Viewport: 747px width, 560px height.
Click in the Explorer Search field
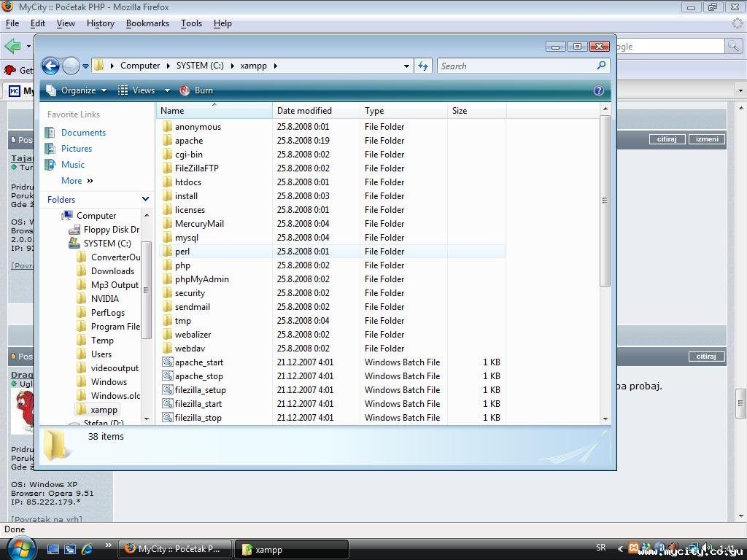tap(516, 66)
